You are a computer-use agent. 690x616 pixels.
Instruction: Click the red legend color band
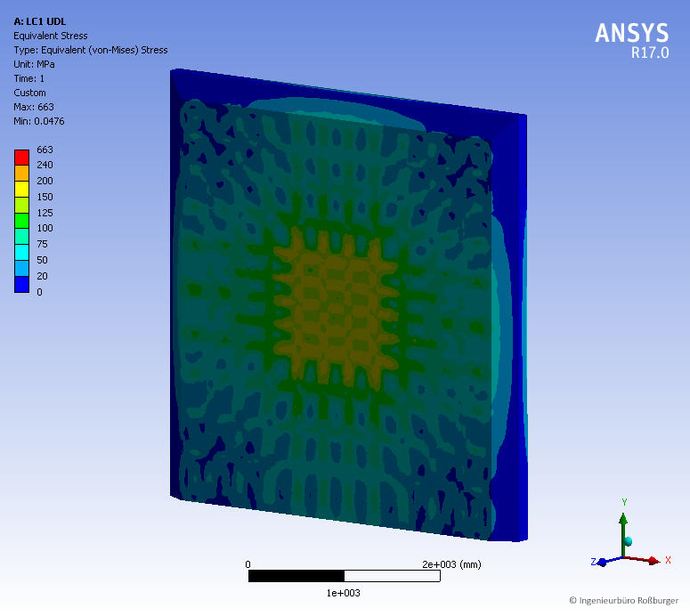click(x=21, y=157)
